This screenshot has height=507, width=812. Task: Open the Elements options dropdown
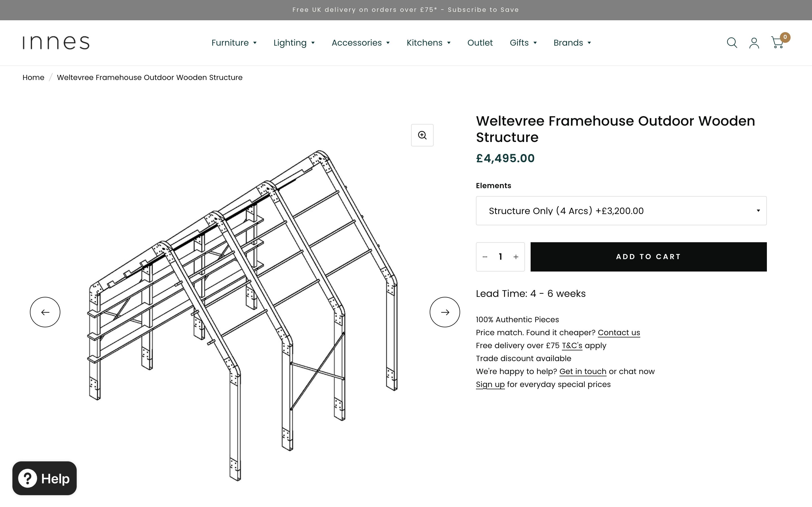[x=621, y=211]
